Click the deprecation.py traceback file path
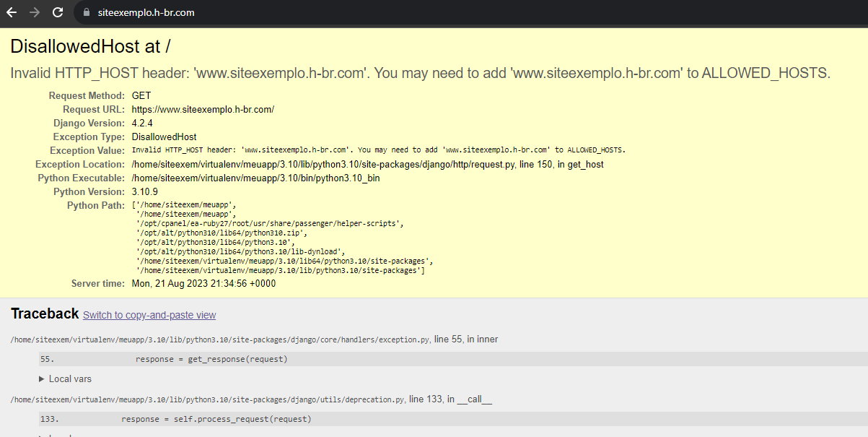 [208, 399]
